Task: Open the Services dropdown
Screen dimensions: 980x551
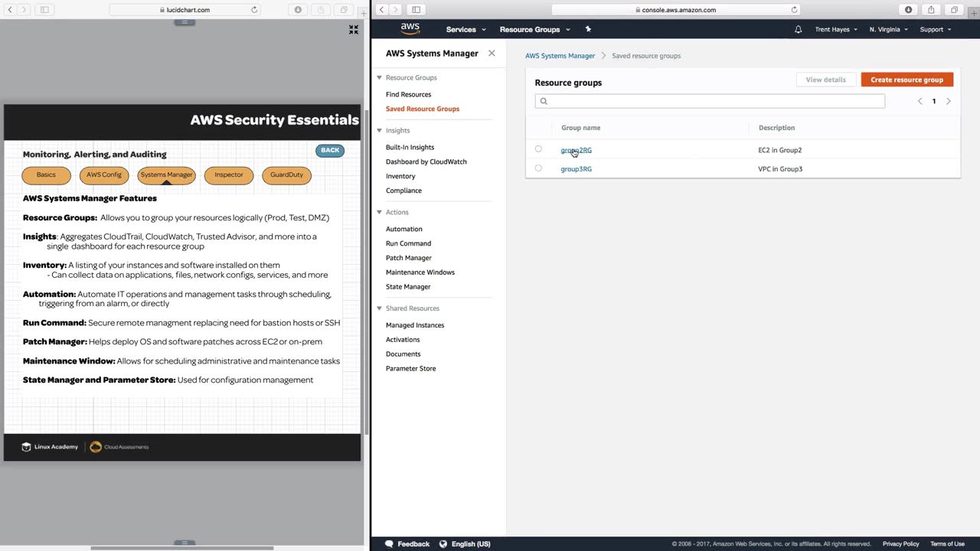Action: click(465, 29)
